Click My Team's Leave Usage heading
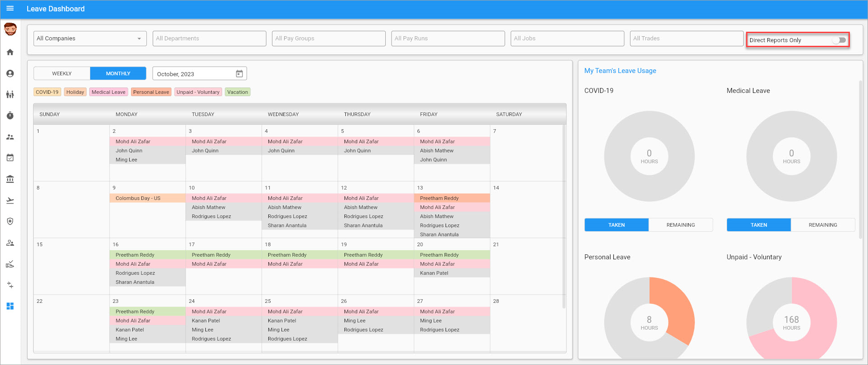Image resolution: width=868 pixels, height=365 pixels. pyautogui.click(x=620, y=71)
